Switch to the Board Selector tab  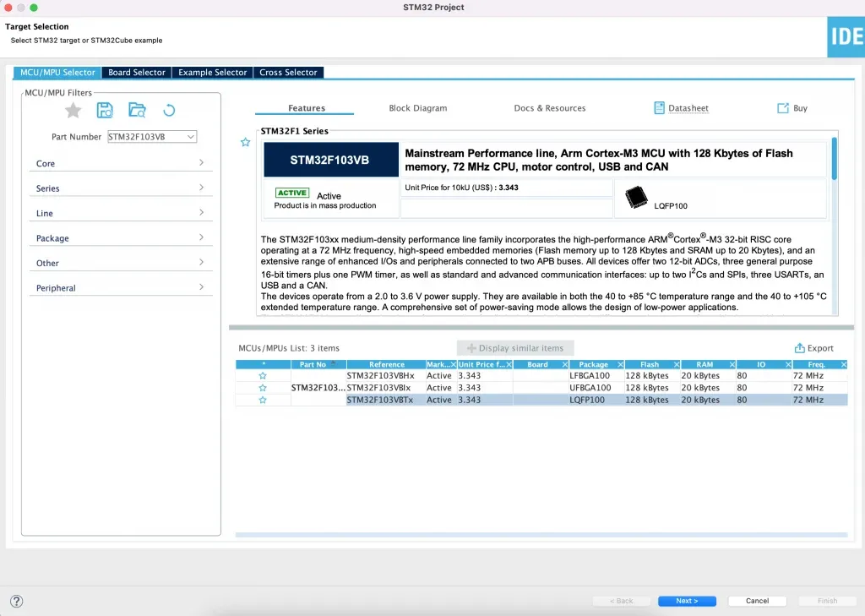pos(136,73)
